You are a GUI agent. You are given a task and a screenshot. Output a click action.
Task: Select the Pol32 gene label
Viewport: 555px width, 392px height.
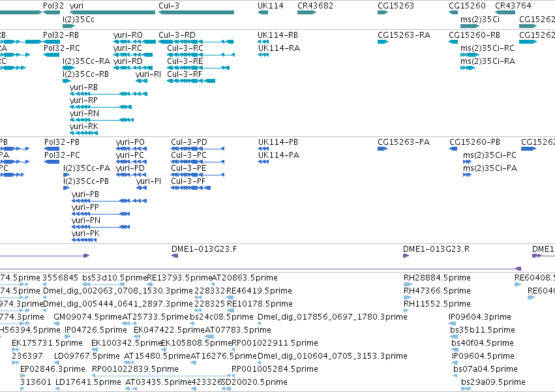pyautogui.click(x=53, y=6)
